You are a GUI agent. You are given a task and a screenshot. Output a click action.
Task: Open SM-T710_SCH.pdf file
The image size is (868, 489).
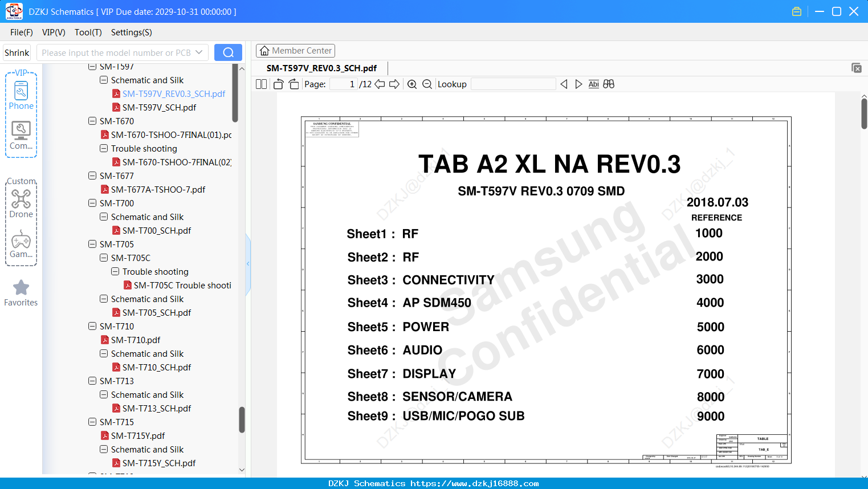[151, 367]
